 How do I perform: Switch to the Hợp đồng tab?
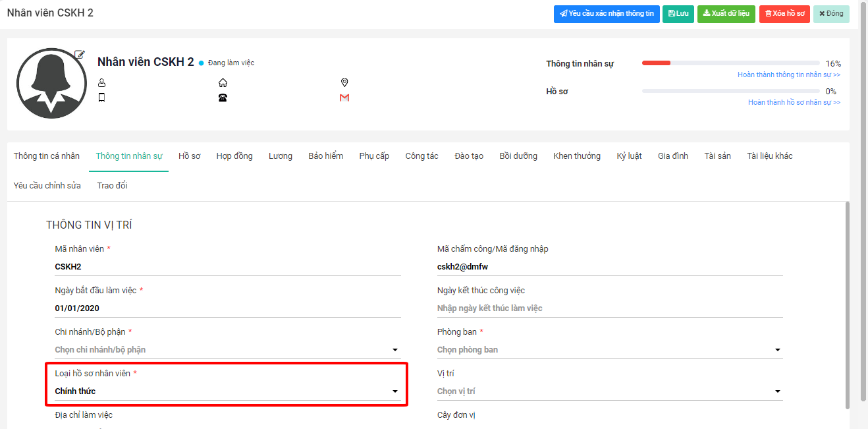(234, 156)
